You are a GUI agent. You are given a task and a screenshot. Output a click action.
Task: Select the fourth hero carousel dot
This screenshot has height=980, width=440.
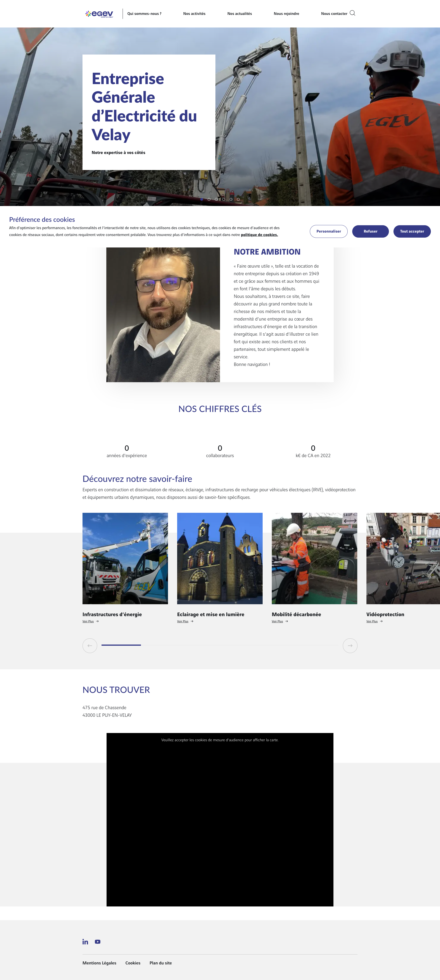click(x=223, y=199)
